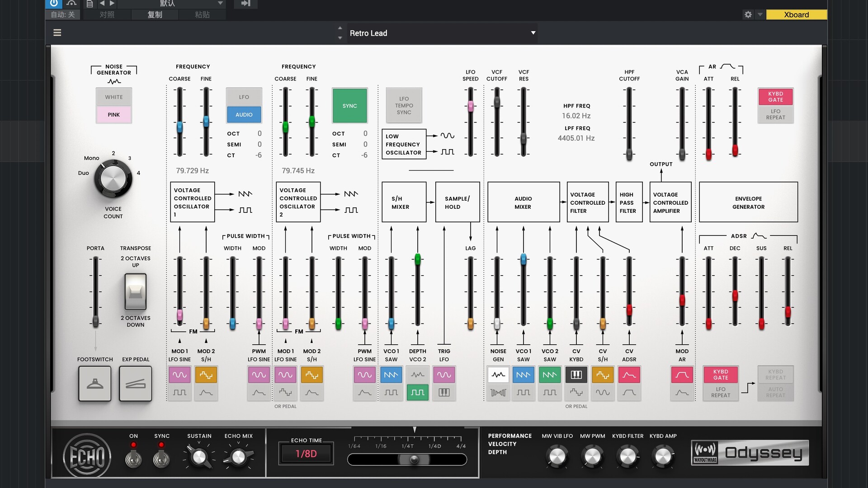Select PINK noise button

(114, 115)
